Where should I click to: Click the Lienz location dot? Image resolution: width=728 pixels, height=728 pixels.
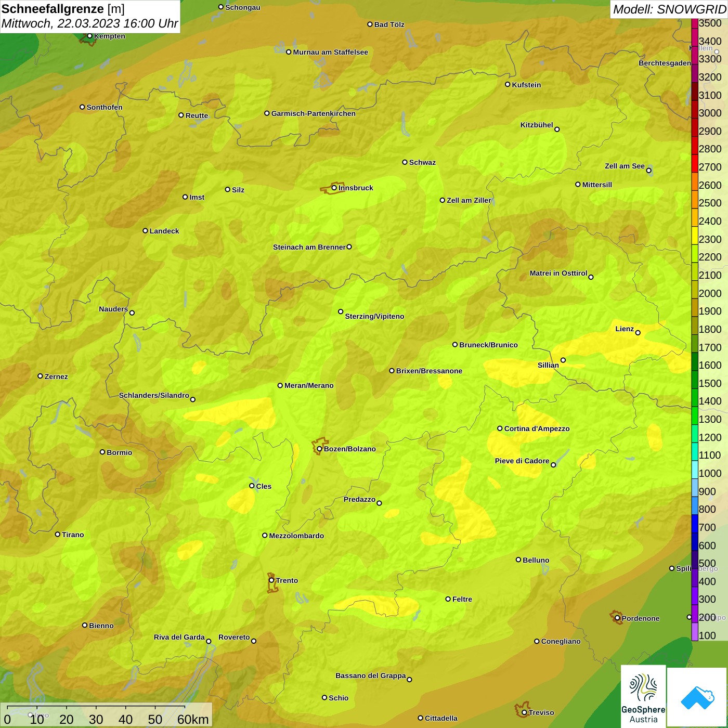coord(638,333)
